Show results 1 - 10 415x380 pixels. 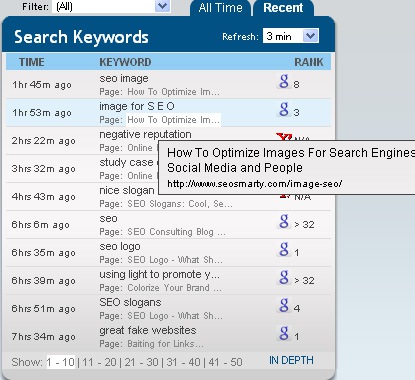pyautogui.click(x=61, y=362)
